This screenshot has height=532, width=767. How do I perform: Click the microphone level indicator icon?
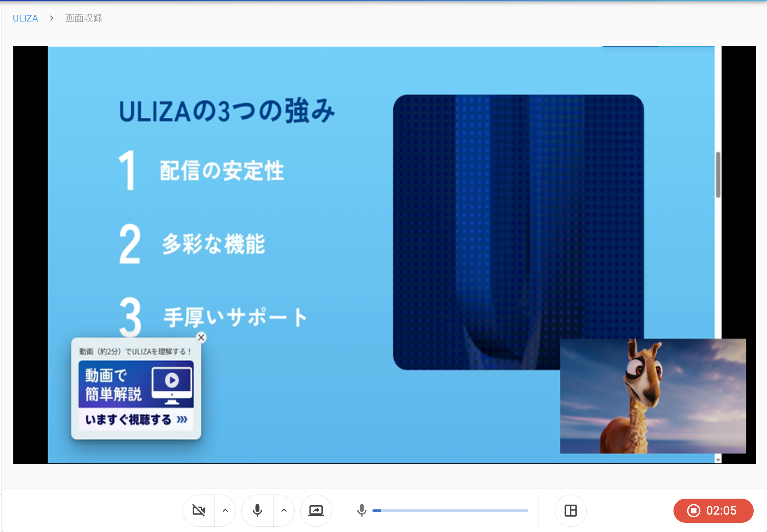tap(361, 510)
